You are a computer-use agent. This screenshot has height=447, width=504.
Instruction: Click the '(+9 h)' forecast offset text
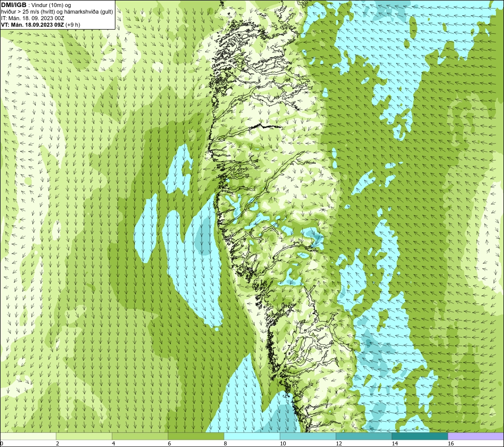click(x=73, y=25)
